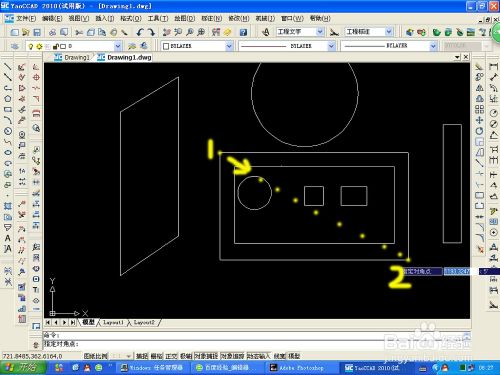This screenshot has width=500, height=375.
Task: Open the document tab list dropdown arrow
Action: (x=457, y=57)
